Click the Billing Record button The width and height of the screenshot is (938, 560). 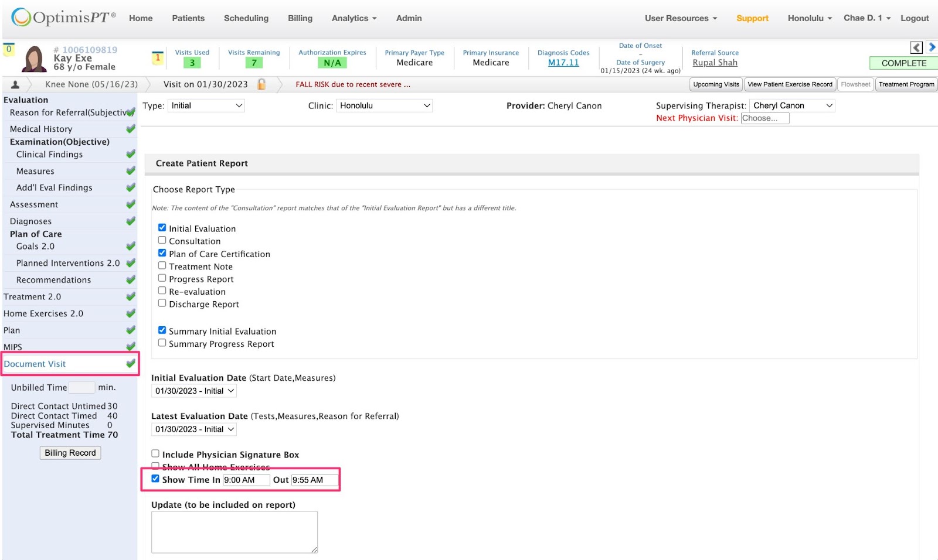tap(70, 453)
